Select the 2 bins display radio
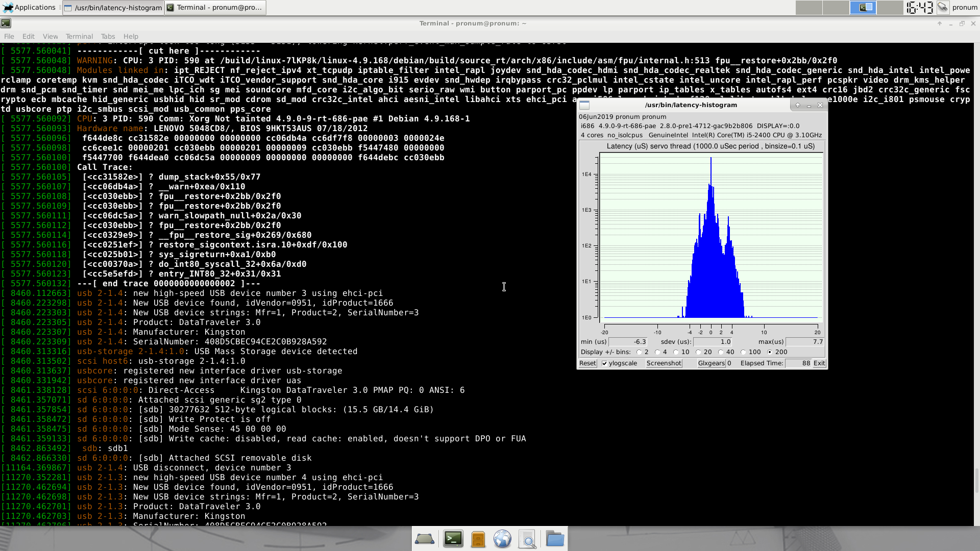The height and width of the screenshot is (551, 980). pos(639,352)
